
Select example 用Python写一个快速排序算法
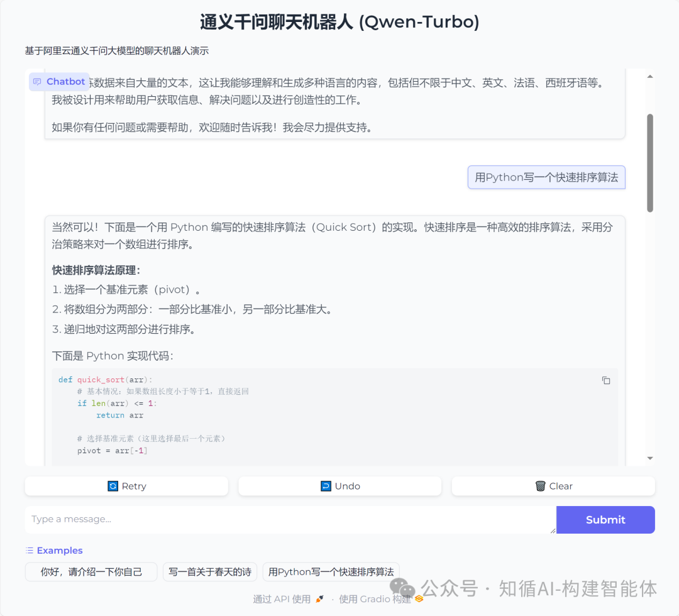tap(331, 572)
